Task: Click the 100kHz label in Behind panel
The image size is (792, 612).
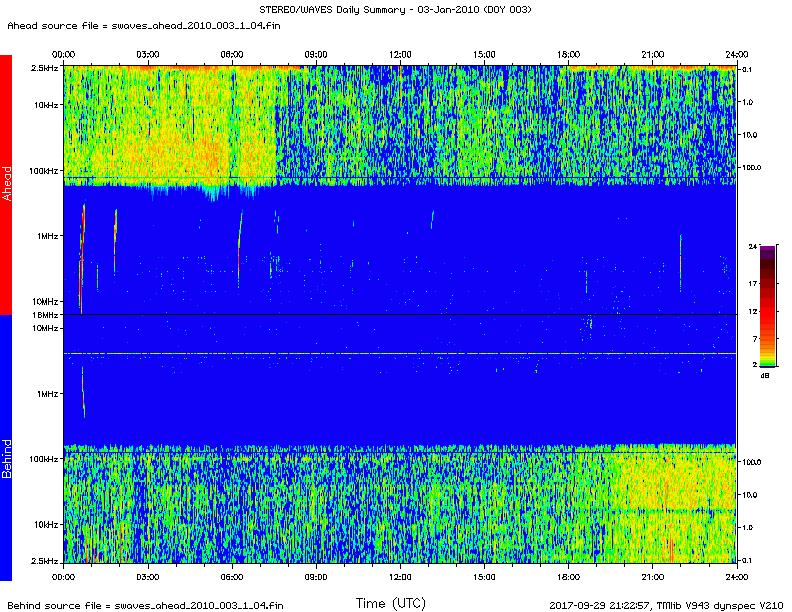Action: tap(44, 459)
